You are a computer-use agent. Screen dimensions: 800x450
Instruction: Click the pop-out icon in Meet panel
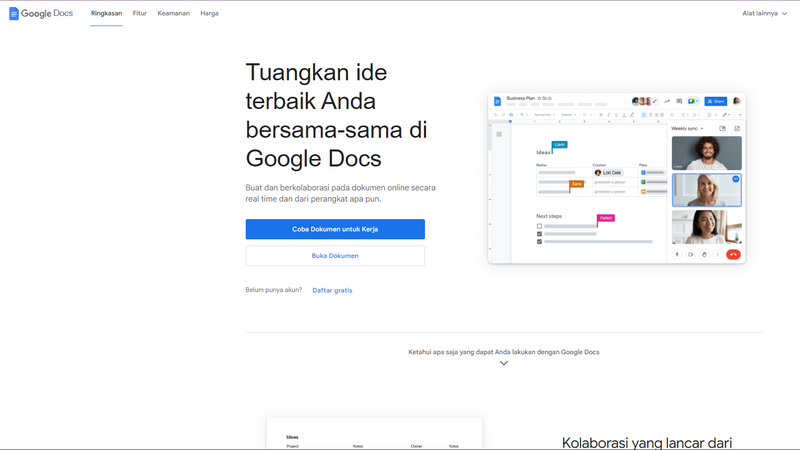[737, 129]
